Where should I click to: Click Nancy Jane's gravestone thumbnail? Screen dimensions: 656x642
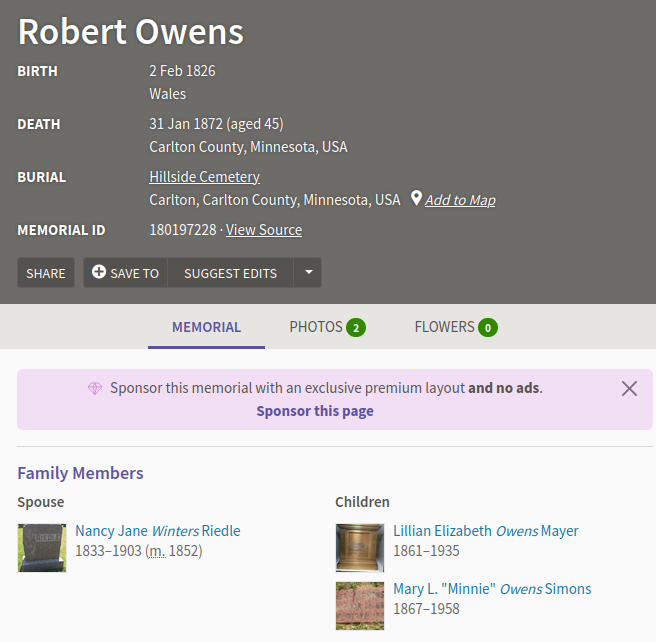pyautogui.click(x=42, y=548)
